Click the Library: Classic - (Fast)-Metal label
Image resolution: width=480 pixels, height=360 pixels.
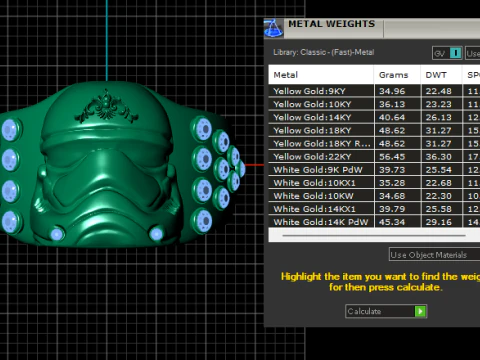click(323, 52)
